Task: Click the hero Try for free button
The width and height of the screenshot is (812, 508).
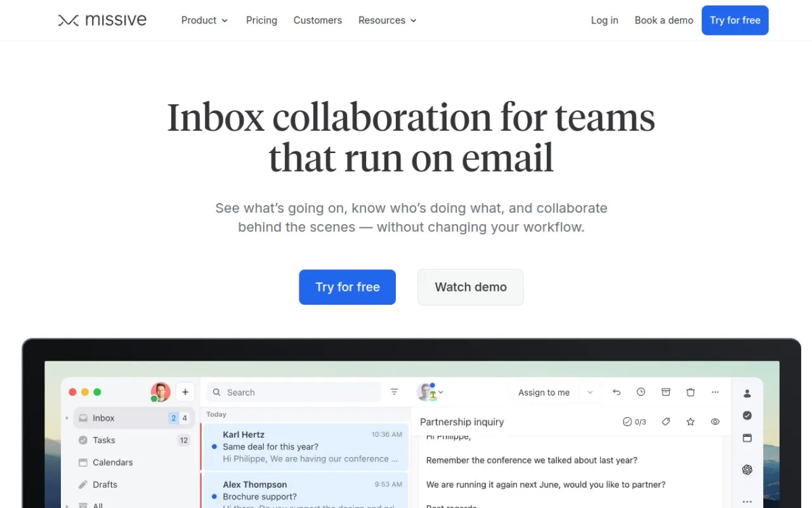Action: [347, 287]
